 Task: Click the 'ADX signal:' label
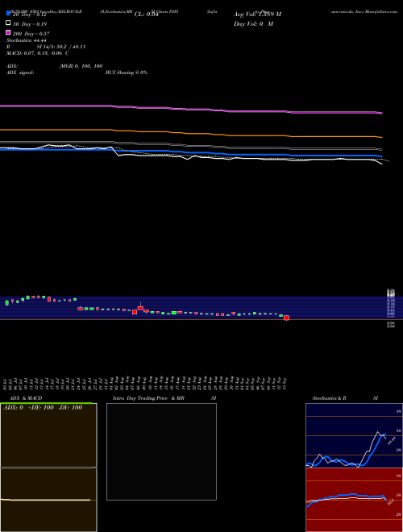pos(20,73)
